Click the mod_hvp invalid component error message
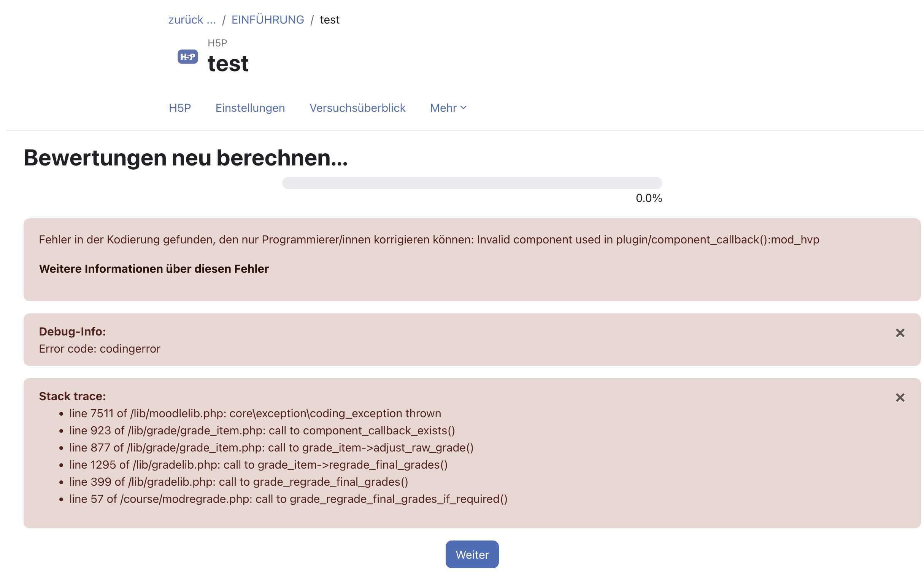Image resolution: width=924 pixels, height=585 pixels. coord(429,240)
